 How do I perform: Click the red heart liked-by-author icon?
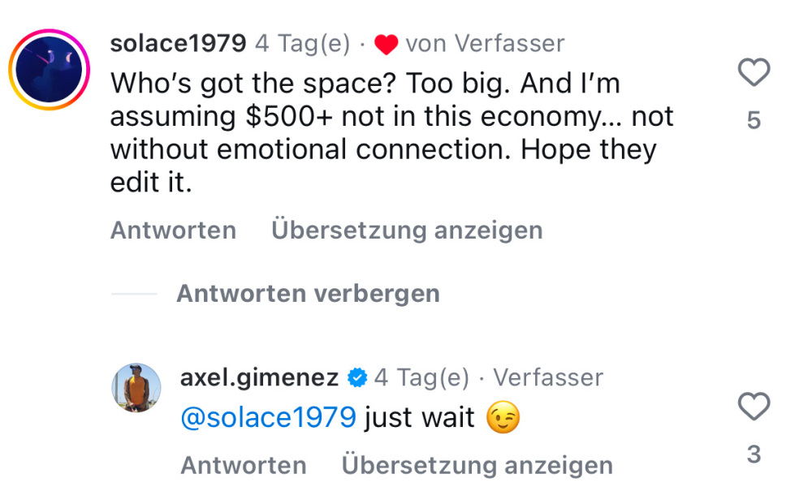(x=386, y=45)
